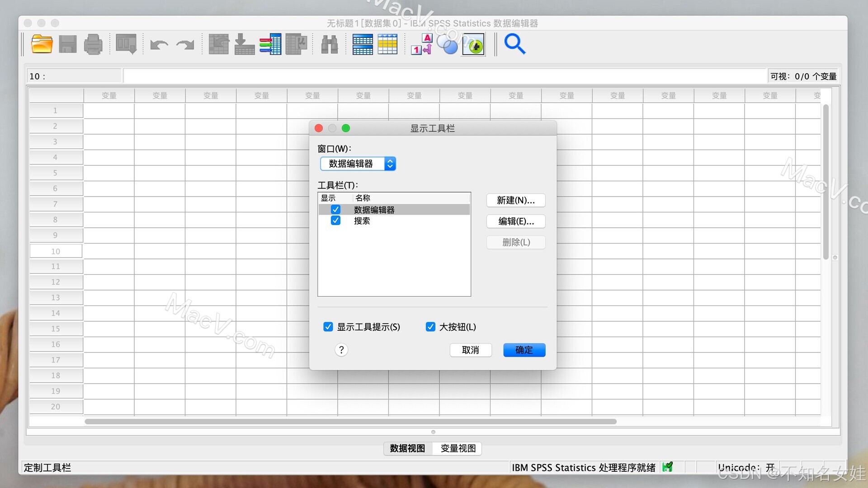Click the vertical pane splitter dot at right
Image resolution: width=868 pixels, height=488 pixels.
click(835, 258)
